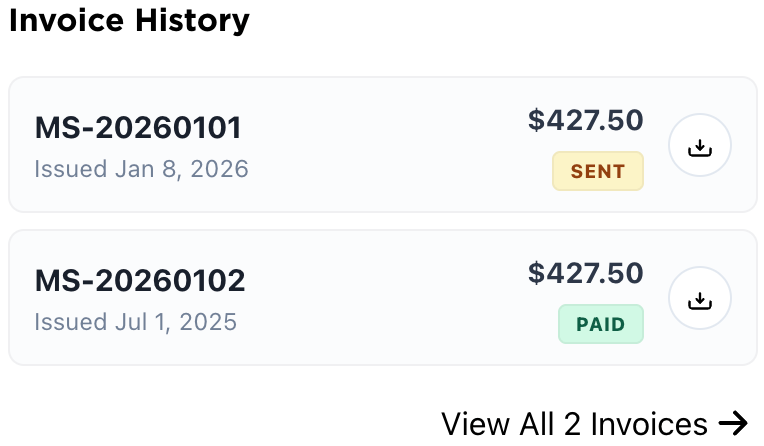This screenshot has width=764, height=446.
Task: Download the invoice marked PAID
Action: pos(700,299)
